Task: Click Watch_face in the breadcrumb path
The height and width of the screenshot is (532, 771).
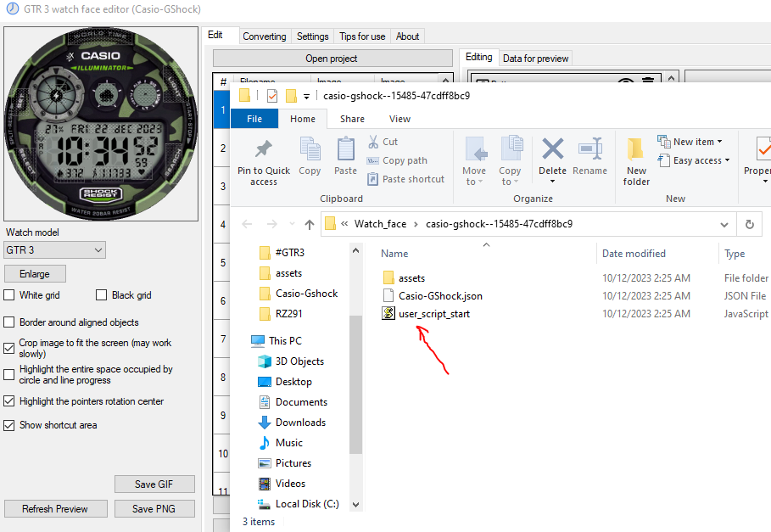Action: (381, 224)
